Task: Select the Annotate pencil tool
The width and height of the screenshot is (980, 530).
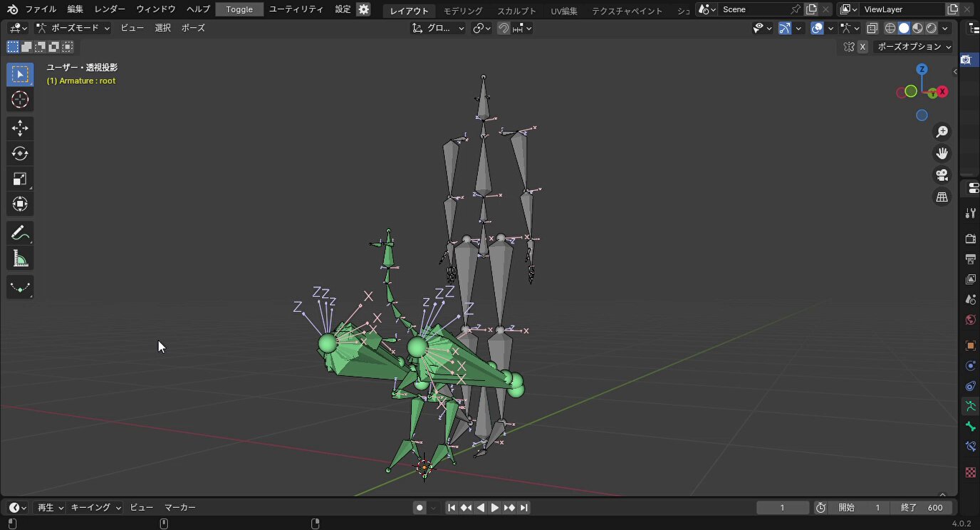Action: [20, 233]
